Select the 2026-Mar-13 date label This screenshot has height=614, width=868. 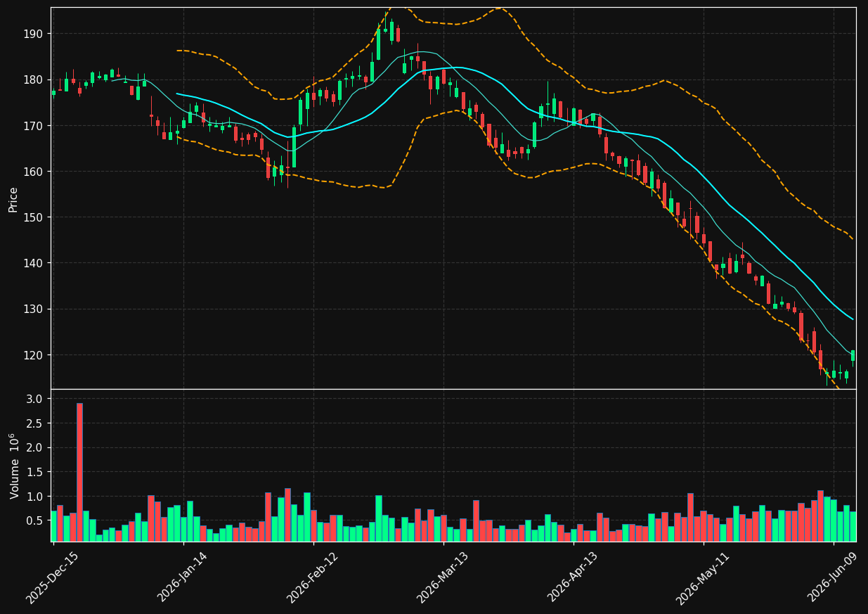(443, 577)
